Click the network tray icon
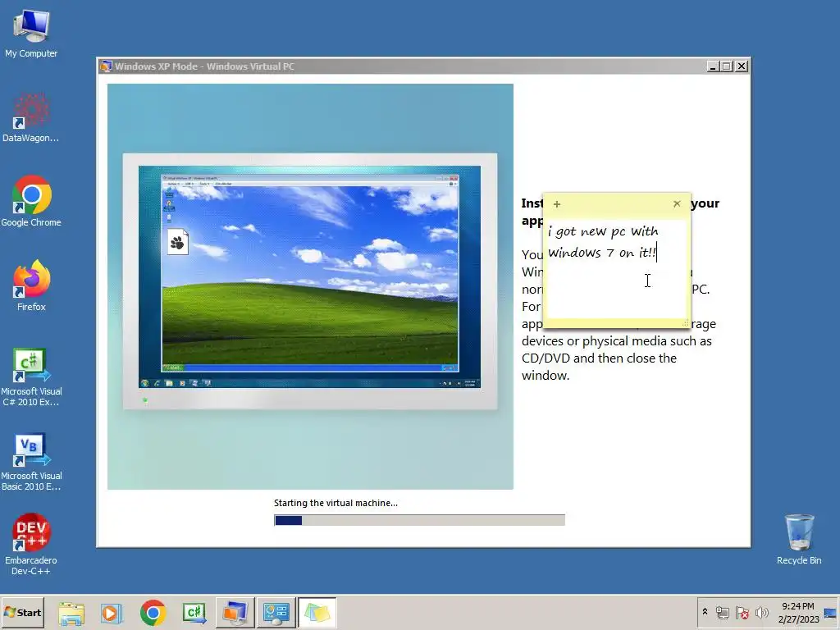 coord(722,612)
